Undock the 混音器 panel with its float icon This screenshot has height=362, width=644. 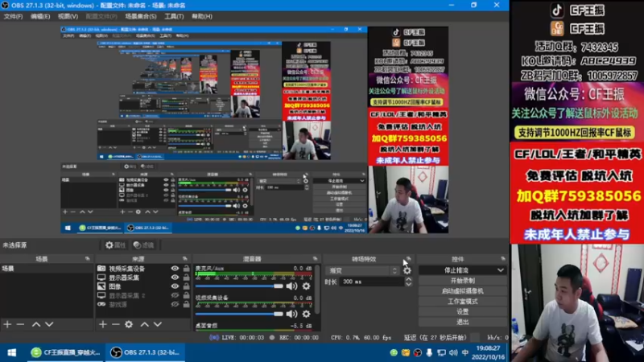(315, 259)
